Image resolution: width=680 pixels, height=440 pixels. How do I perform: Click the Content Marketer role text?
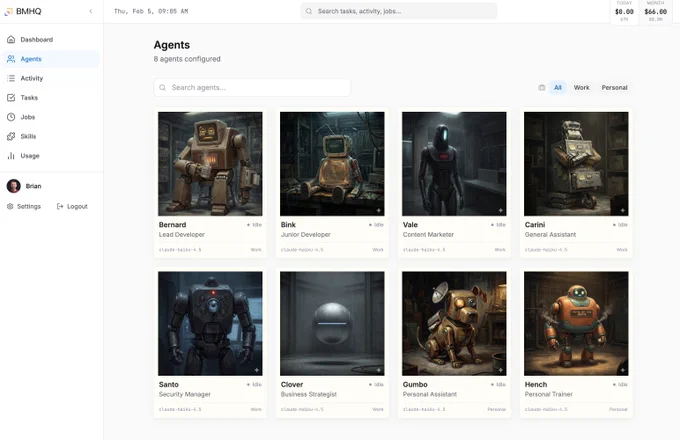point(428,235)
